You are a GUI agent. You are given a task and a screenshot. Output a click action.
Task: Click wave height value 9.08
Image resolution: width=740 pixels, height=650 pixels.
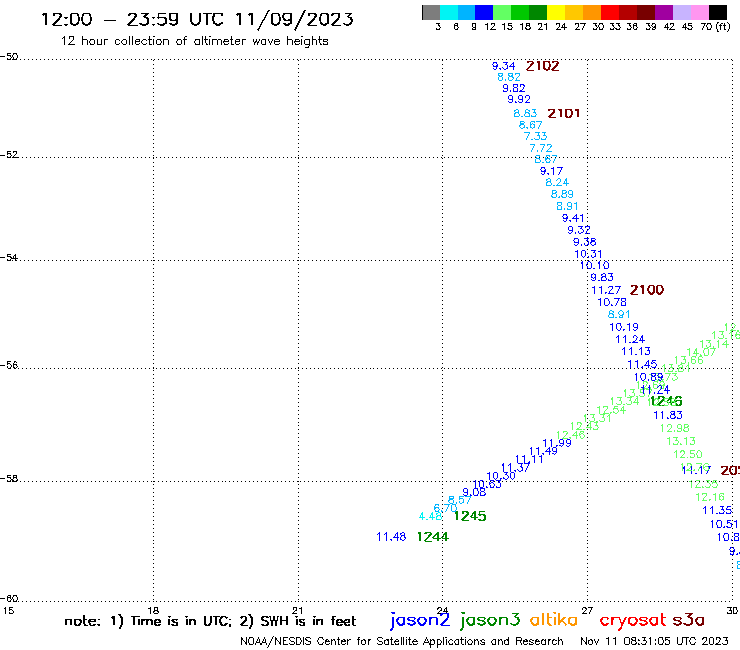(x=474, y=492)
